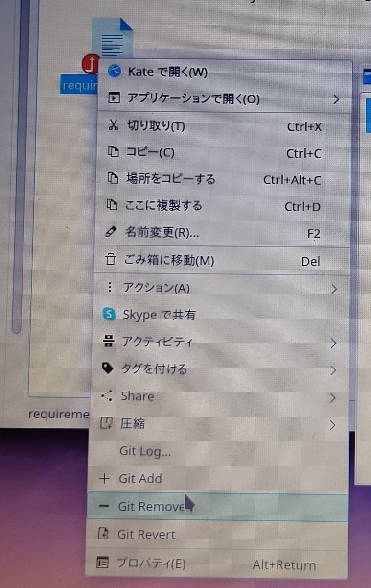Choose ここに複製する entry
Viewport: 371px width, 588px height.
(x=224, y=206)
